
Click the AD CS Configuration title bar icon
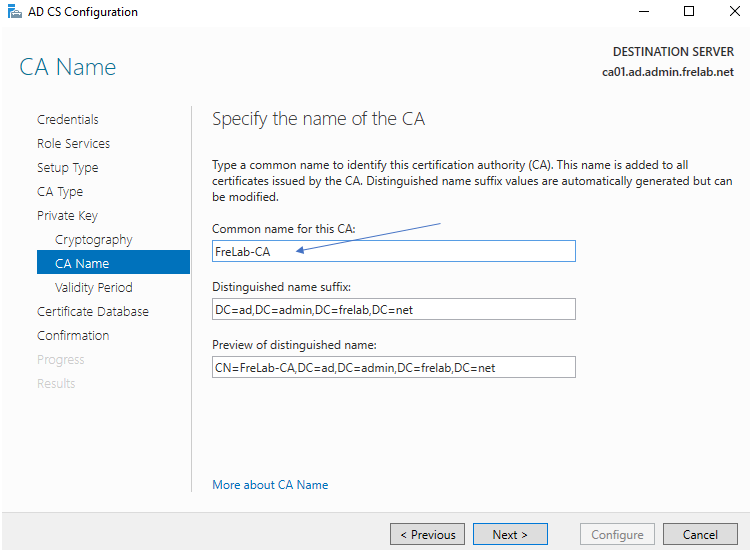pos(13,12)
